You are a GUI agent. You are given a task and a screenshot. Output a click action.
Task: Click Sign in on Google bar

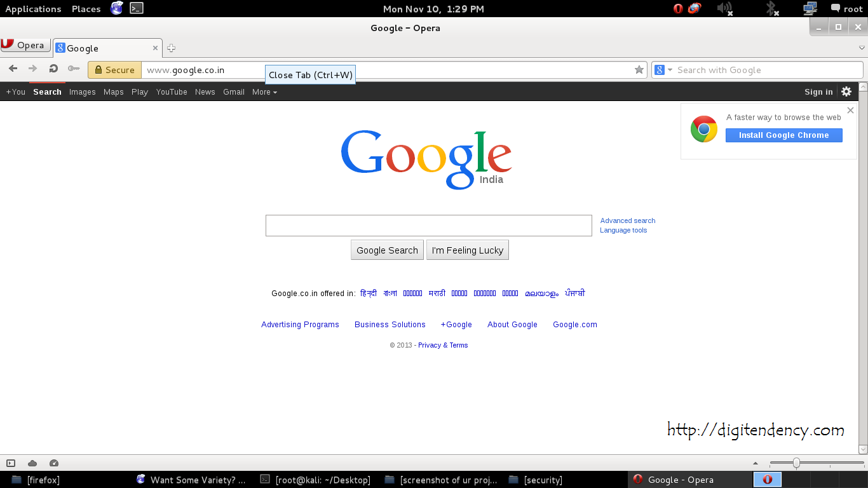click(818, 92)
